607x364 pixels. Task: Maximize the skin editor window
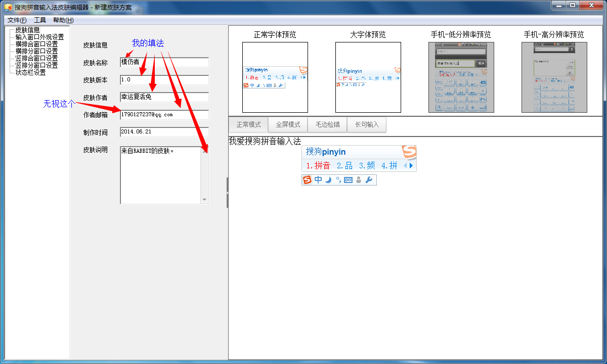point(572,5)
